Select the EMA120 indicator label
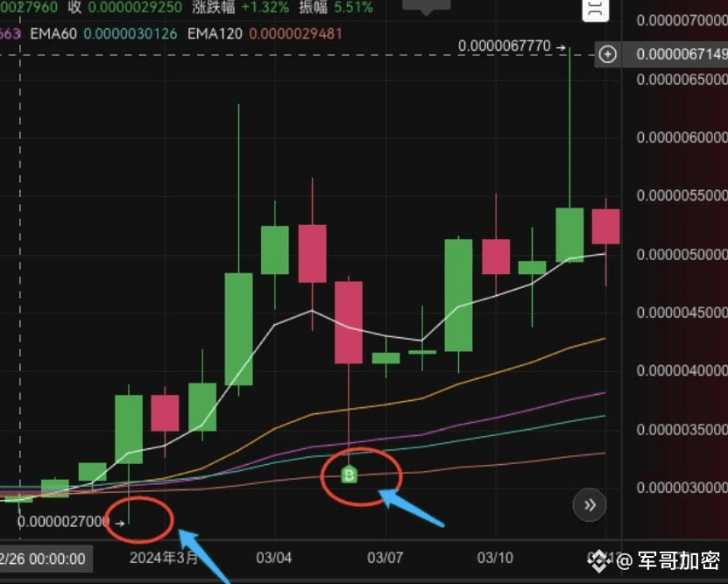The width and height of the screenshot is (728, 584). [215, 34]
